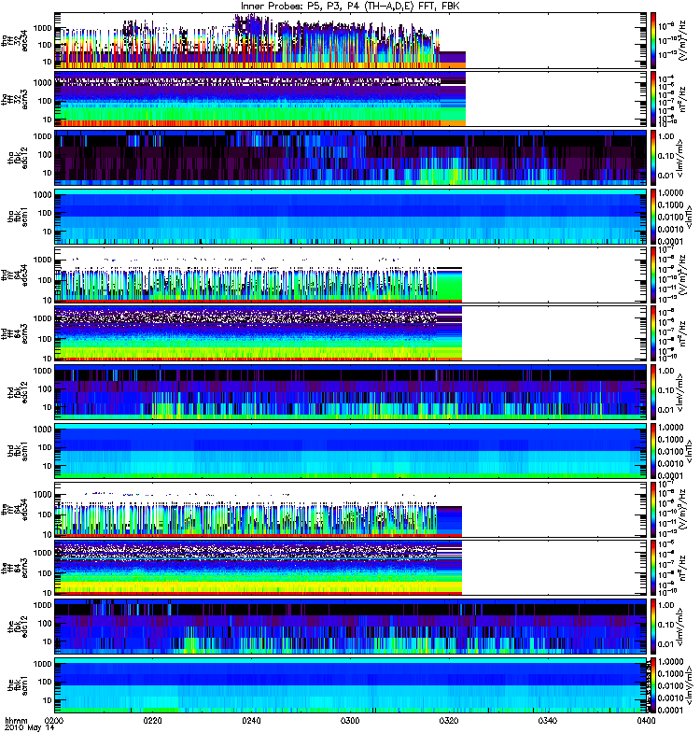Screen dimensions: 700x747
Task: Select the the fff 64 edc34 spectrogram panel
Action: point(351,509)
